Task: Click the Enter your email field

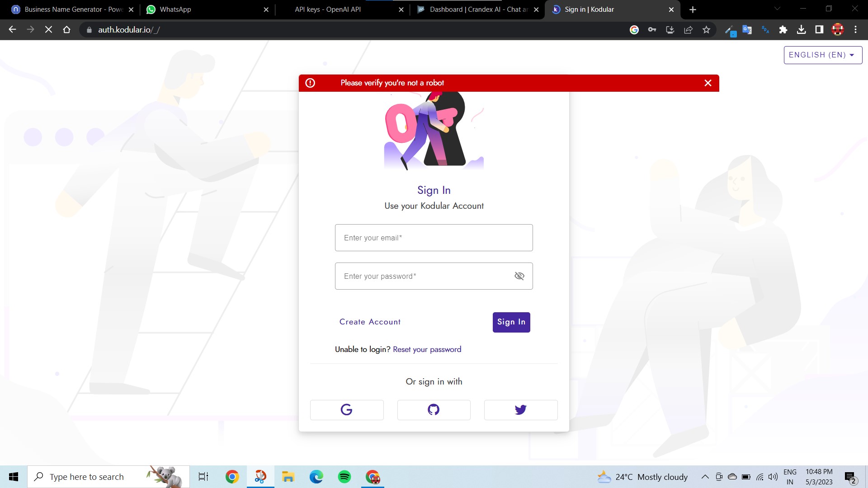Action: pos(434,238)
